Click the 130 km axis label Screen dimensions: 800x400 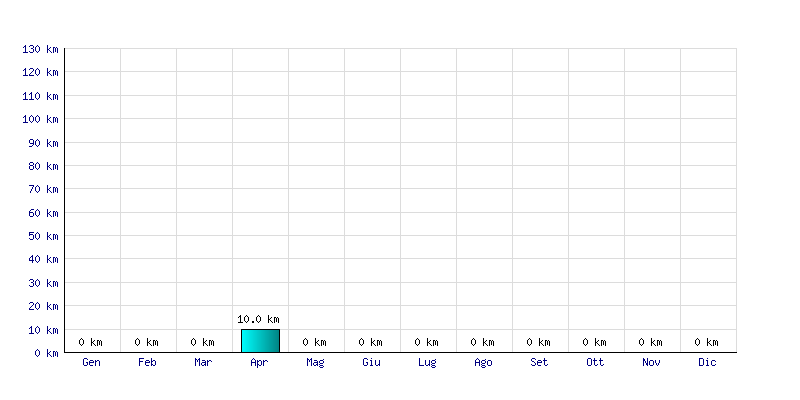click(40, 49)
